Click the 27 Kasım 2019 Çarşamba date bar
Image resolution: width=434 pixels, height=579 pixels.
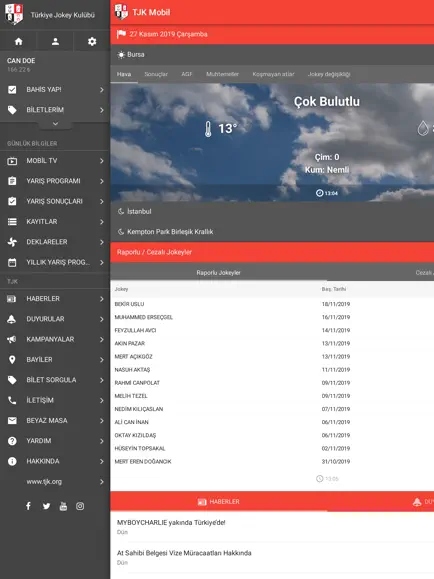(272, 34)
